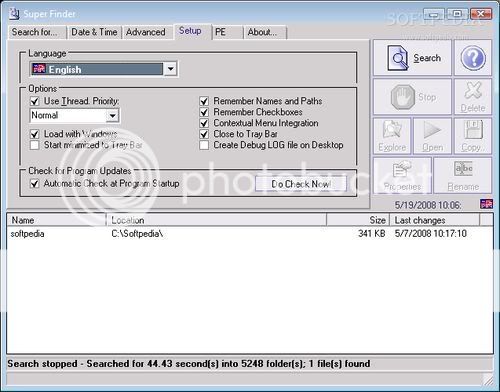Viewport: 500px width, 392px height.
Task: Open help with the question mark icon
Action: 473,58
